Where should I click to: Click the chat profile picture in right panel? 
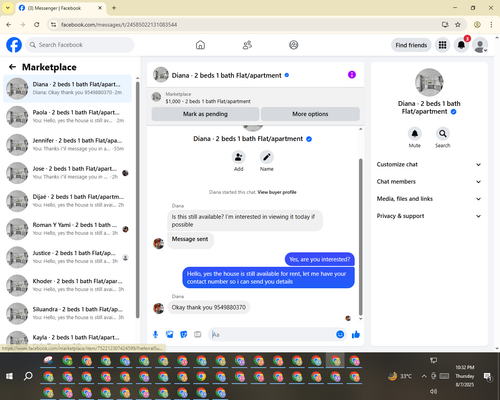(x=429, y=82)
